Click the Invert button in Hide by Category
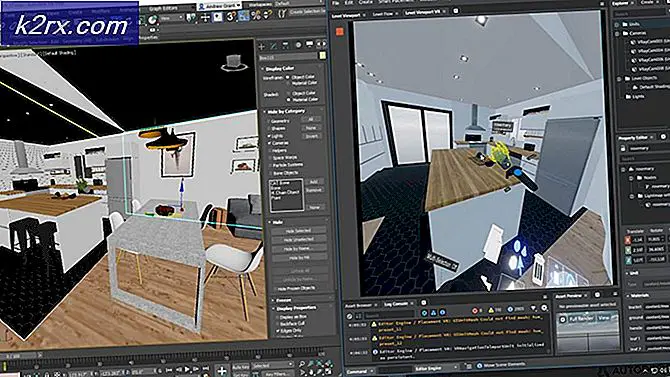The height and width of the screenshot is (377, 670). tap(311, 136)
